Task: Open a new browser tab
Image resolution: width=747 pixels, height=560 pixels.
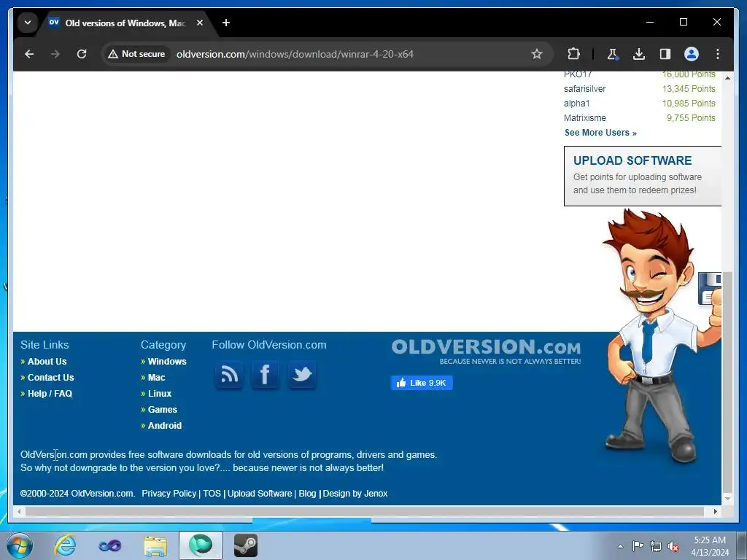Action: [226, 23]
